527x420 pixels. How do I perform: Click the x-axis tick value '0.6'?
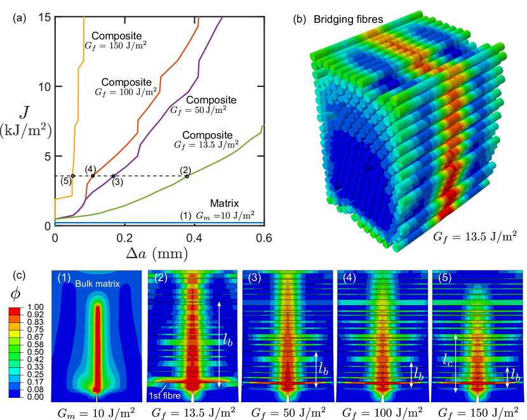point(264,238)
